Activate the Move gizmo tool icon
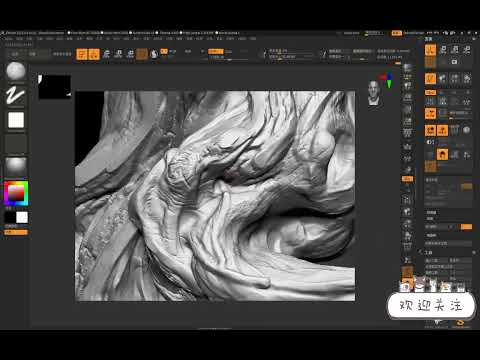This screenshot has height=360, width=480. pyautogui.click(x=106, y=54)
